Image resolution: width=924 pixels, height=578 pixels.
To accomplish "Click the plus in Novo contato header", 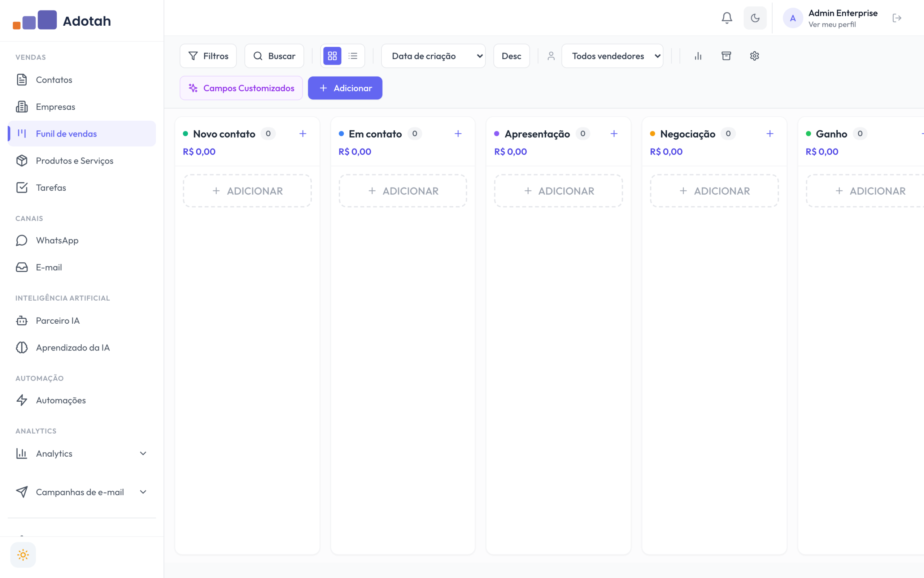I will point(303,134).
